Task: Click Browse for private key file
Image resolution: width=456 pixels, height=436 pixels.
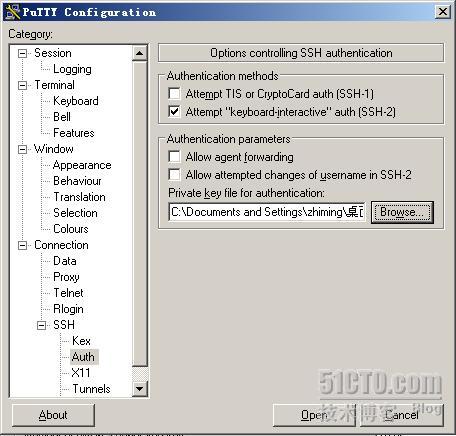Action: [402, 212]
